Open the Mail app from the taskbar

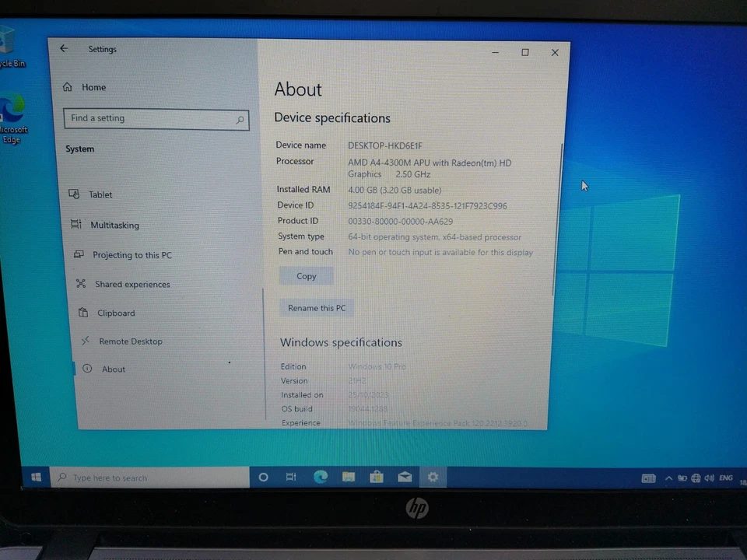[404, 477]
